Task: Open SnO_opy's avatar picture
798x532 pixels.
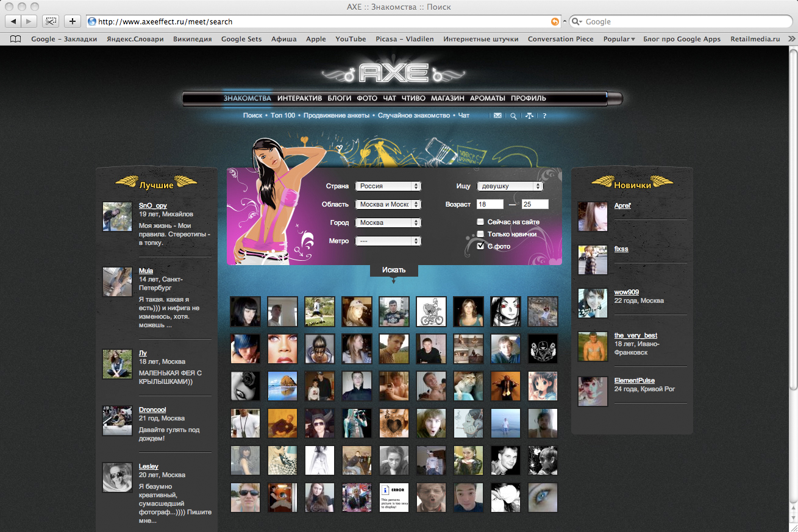Action: [117, 216]
